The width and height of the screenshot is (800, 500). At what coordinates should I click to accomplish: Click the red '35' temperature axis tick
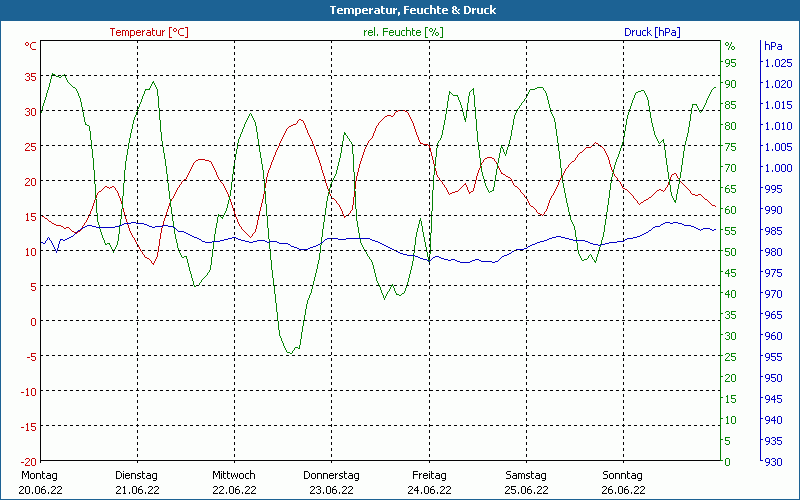(x=31, y=77)
